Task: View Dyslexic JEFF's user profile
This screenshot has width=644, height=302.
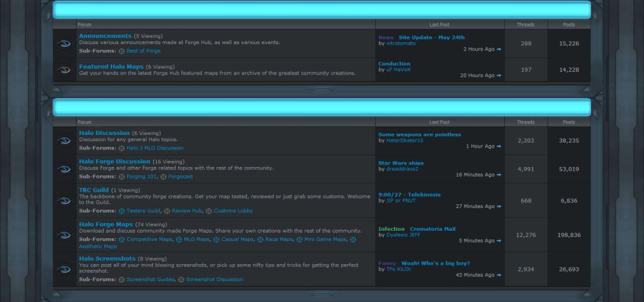Action: pyautogui.click(x=404, y=235)
